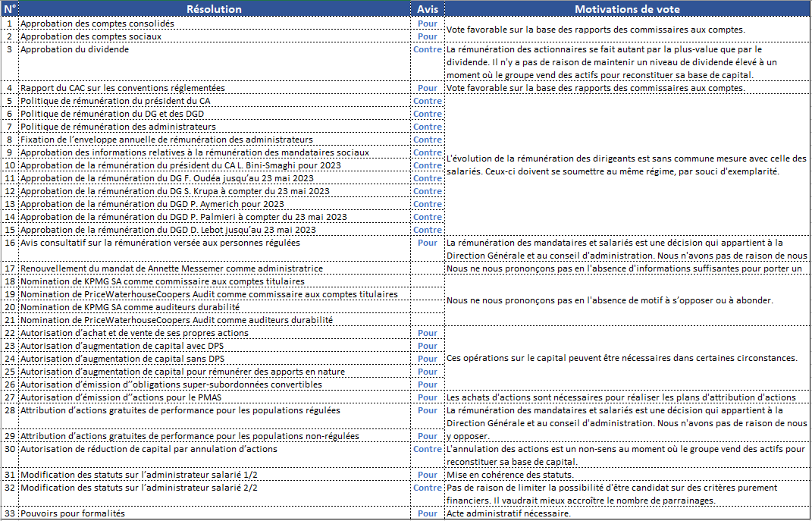Screen dimensions: 812x521
Task: Click 'Pour' in the comptes consolidés row
Action: pos(428,24)
